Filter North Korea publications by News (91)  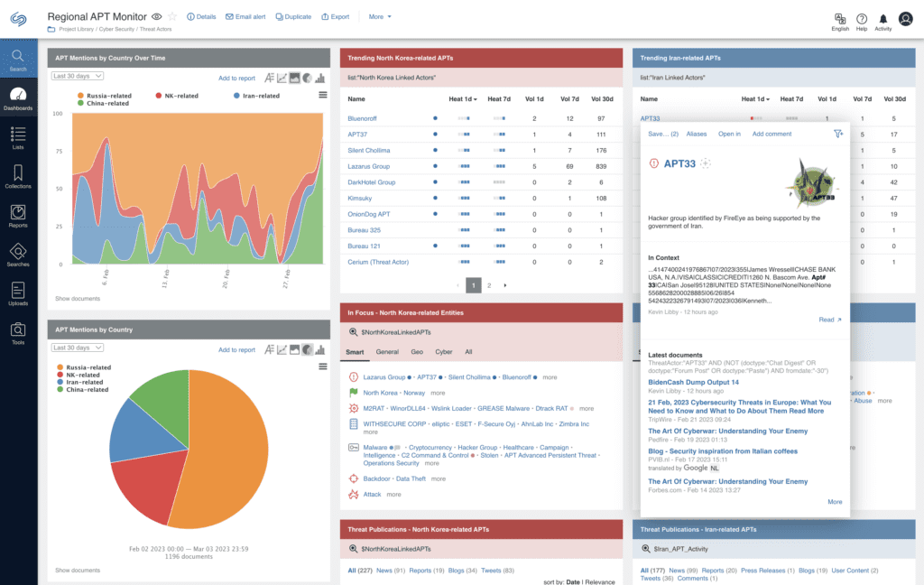(x=391, y=571)
